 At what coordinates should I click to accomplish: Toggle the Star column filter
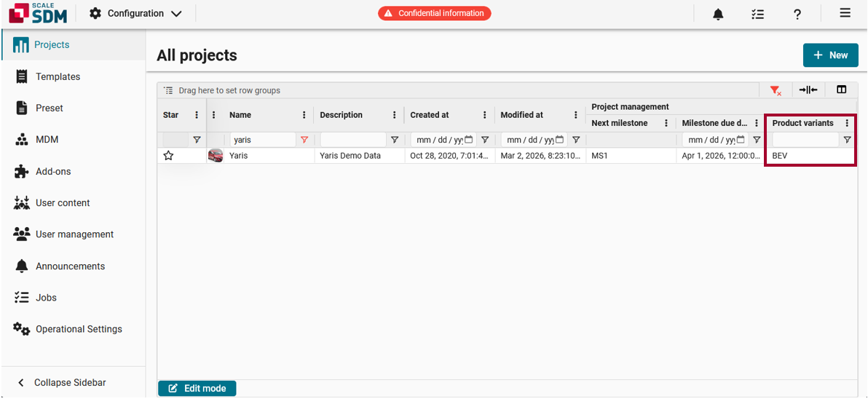[x=197, y=140]
